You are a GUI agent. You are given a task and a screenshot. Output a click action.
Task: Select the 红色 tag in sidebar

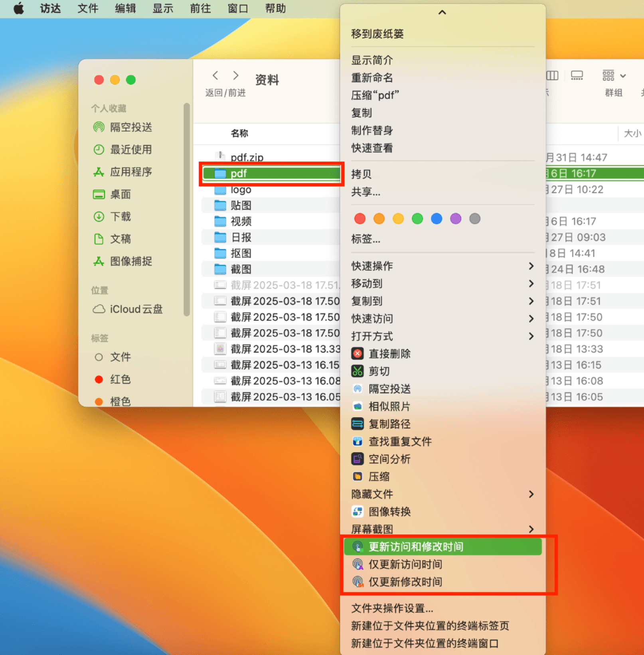113,379
